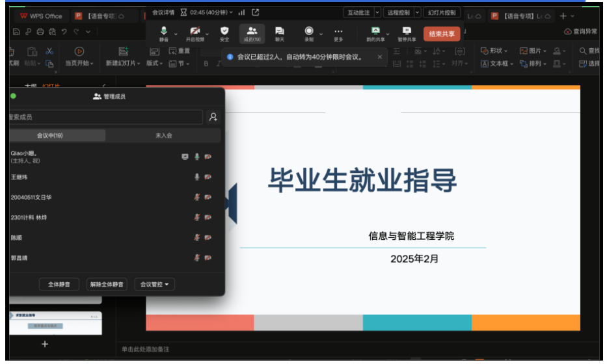Click the 静音 microphone icon in meeting toolbar
The width and height of the screenshot is (607, 364).
coord(164,31)
